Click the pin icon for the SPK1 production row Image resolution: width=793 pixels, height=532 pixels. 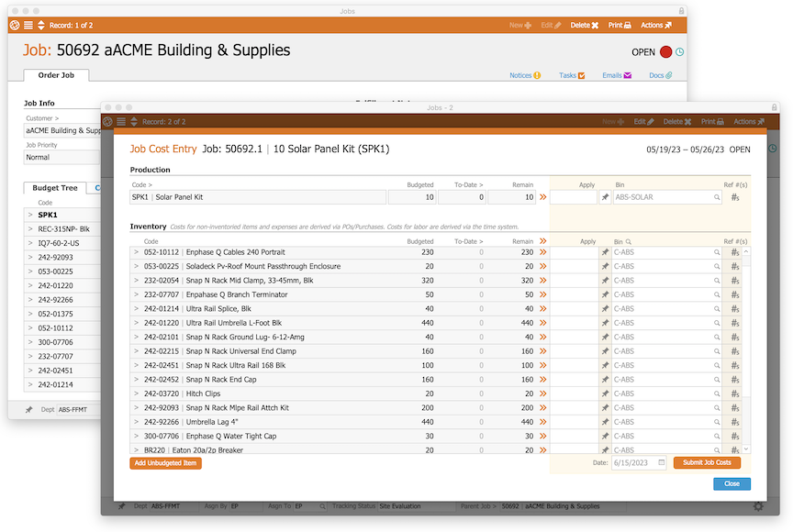tap(605, 197)
